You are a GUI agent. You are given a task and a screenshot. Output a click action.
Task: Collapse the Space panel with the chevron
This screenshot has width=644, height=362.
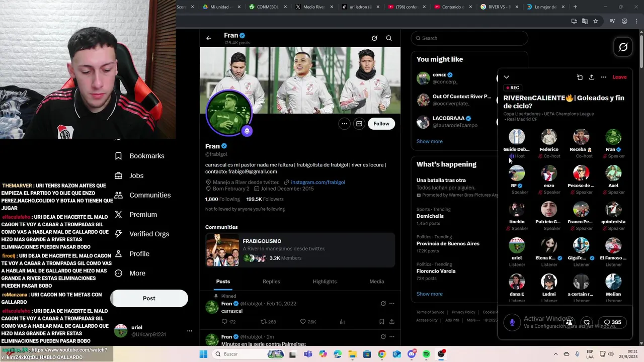(507, 77)
